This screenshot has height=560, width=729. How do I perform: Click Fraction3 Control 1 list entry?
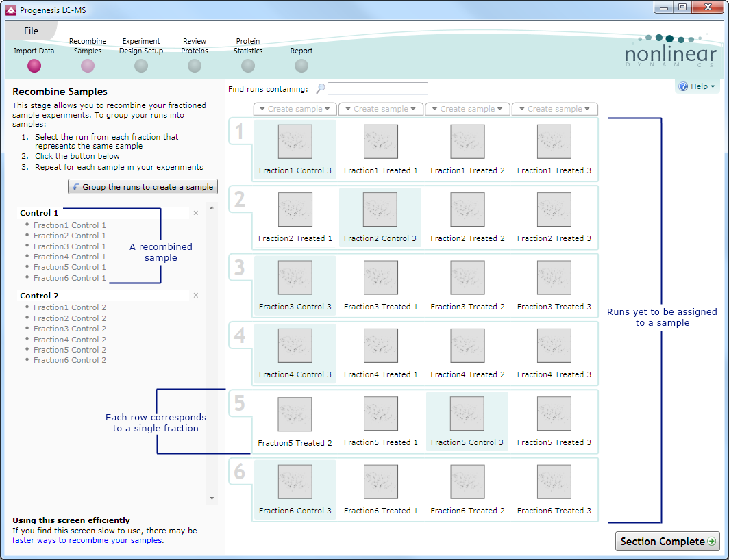pos(69,246)
